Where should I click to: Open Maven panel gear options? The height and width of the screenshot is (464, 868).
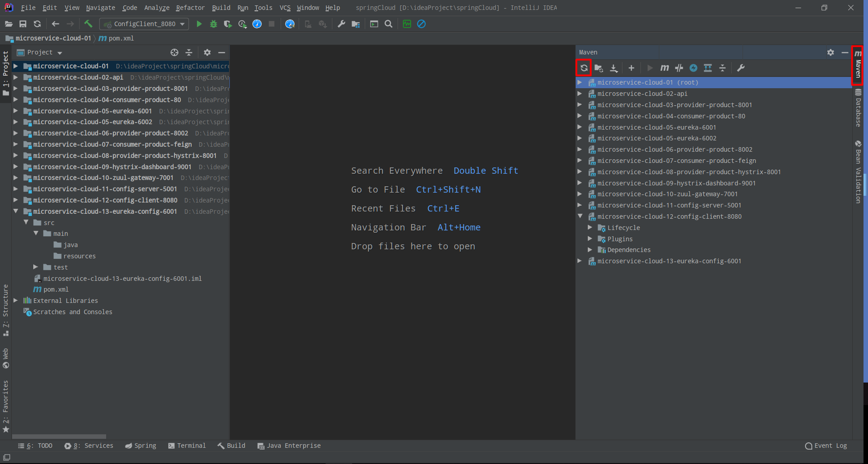(830, 52)
